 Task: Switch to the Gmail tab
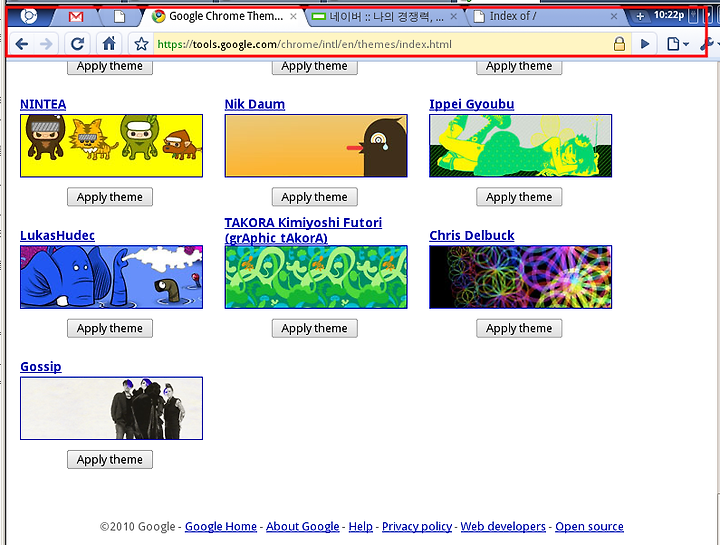[x=76, y=17]
